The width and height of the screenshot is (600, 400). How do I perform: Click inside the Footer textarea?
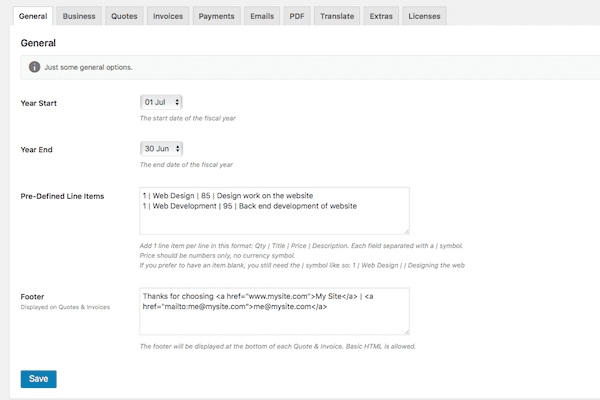[x=274, y=311]
